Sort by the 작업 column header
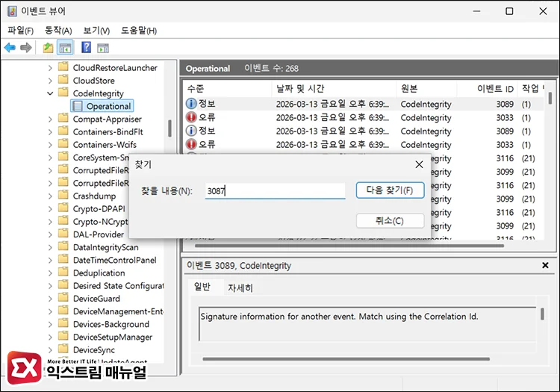The image size is (560, 392). tap(531, 89)
